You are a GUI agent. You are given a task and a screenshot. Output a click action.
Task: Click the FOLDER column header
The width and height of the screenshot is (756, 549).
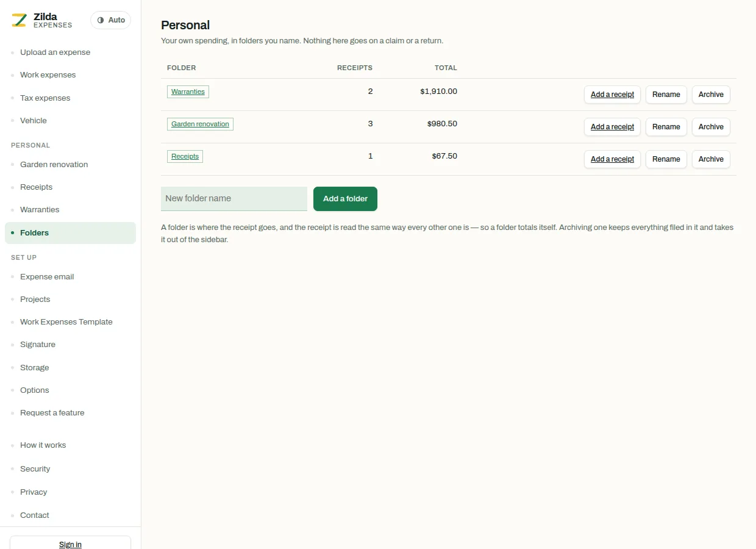pyautogui.click(x=182, y=68)
